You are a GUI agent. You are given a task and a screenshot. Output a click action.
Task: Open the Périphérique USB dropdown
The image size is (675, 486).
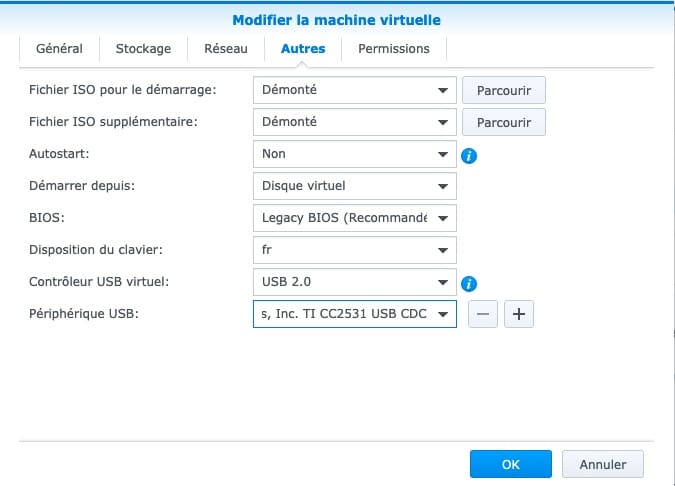(x=355, y=314)
